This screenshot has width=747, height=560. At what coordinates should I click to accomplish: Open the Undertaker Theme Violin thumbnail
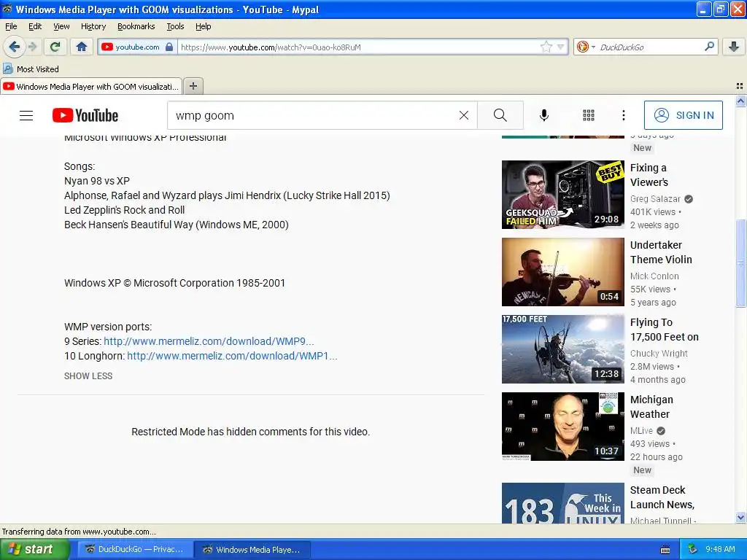click(562, 272)
